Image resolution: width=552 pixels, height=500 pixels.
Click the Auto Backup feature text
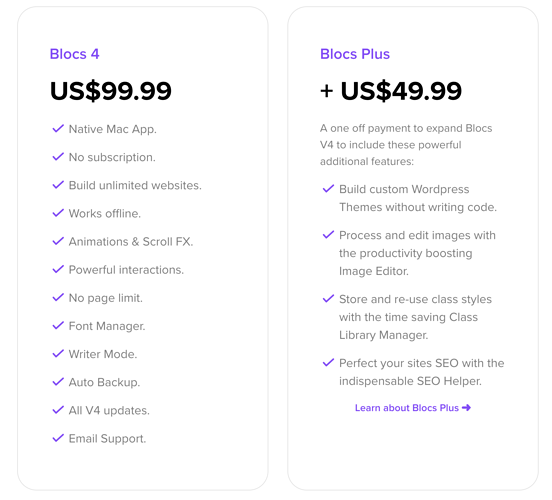coord(104,382)
